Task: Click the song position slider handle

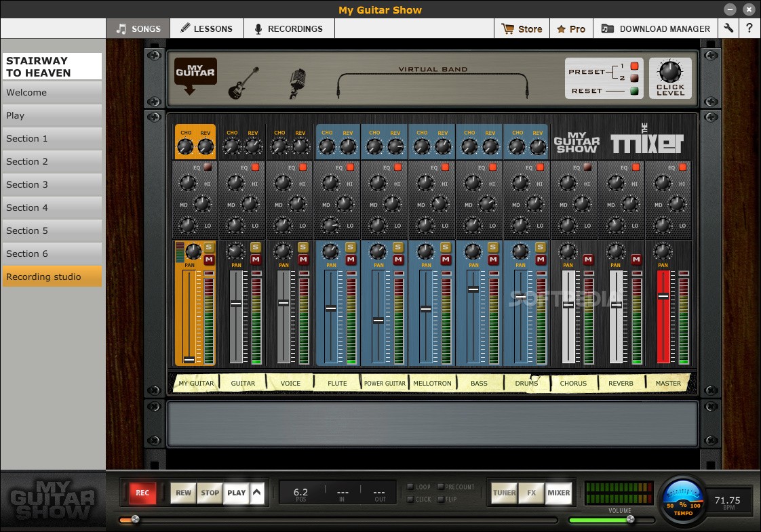Action: click(136, 519)
